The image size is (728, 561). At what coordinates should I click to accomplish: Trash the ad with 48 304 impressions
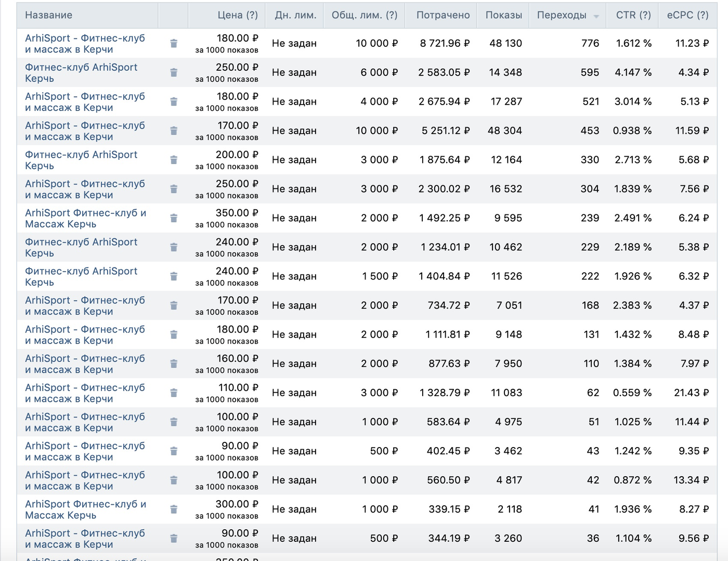click(x=174, y=131)
